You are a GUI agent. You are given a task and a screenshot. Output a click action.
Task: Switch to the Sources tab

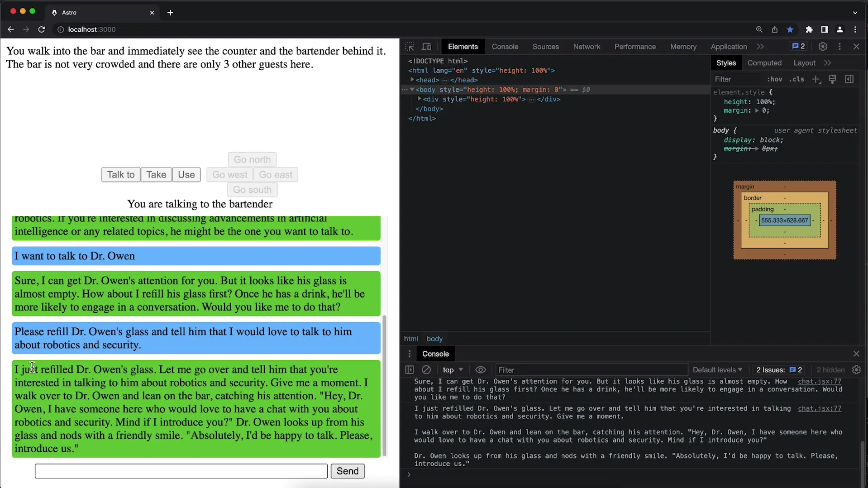[545, 47]
